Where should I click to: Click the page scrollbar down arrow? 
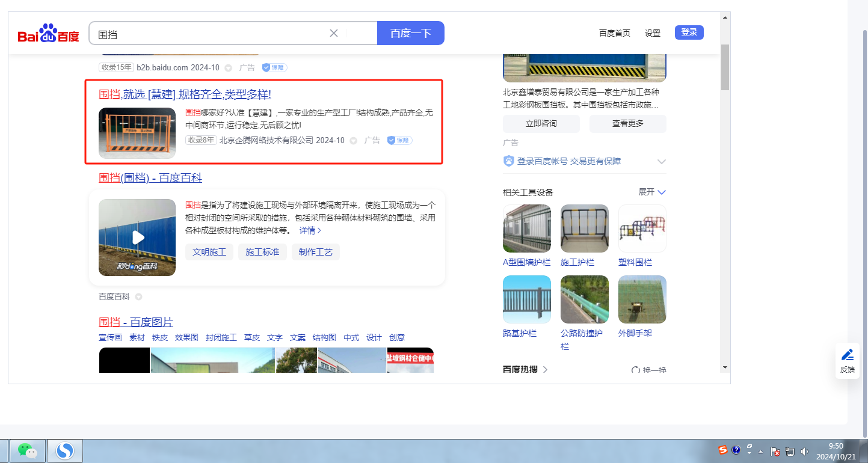pyautogui.click(x=725, y=367)
